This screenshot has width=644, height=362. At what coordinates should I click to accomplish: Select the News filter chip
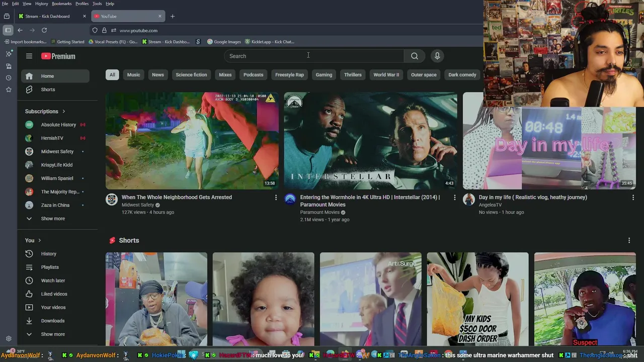coord(158,75)
